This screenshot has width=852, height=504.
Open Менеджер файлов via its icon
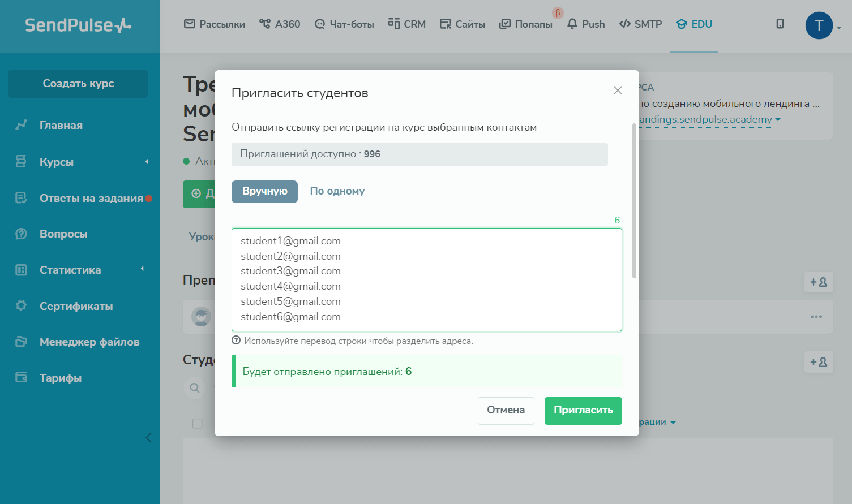click(x=22, y=342)
